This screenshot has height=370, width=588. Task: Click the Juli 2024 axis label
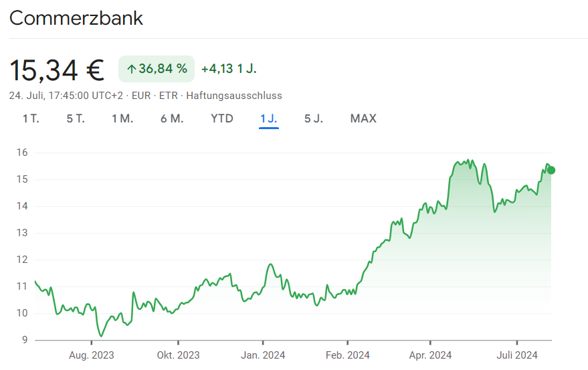516,355
